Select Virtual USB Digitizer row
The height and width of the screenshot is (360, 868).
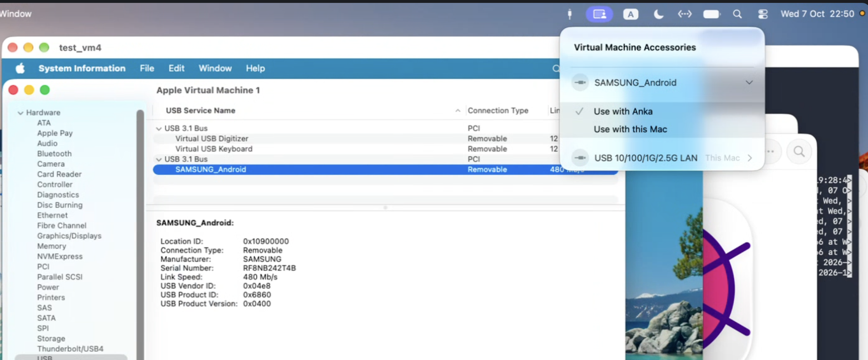385,139
